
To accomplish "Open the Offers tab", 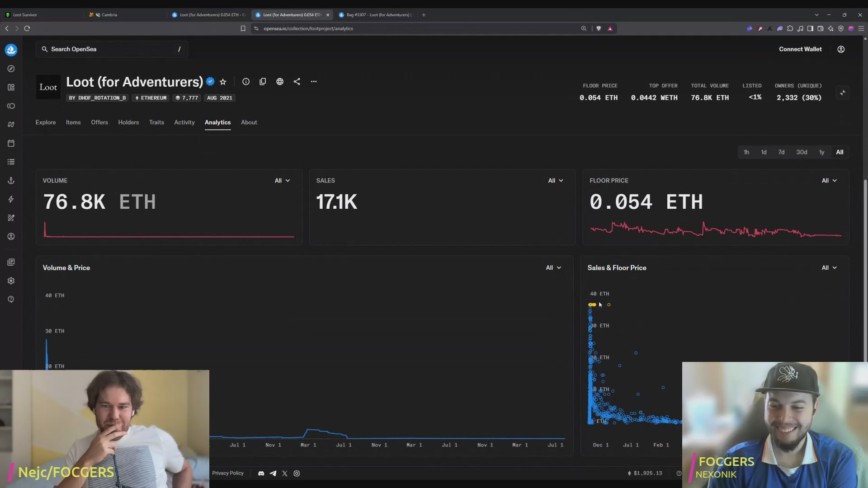I will 99,122.
